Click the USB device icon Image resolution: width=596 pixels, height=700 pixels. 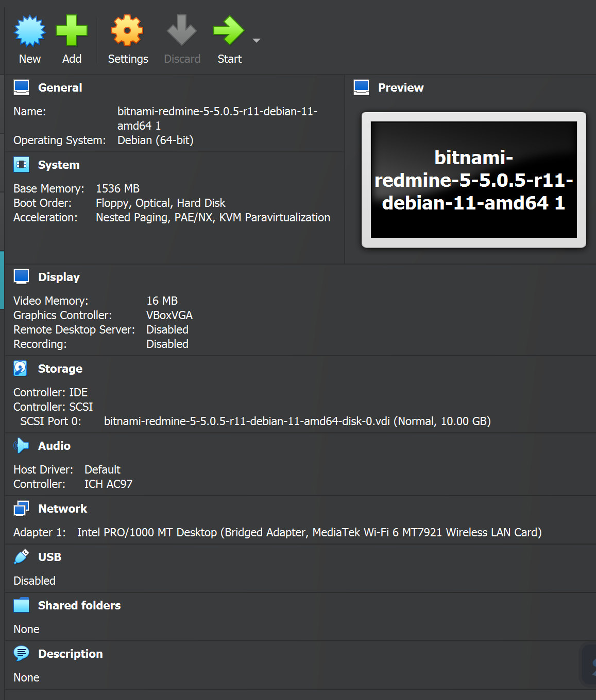(x=21, y=556)
